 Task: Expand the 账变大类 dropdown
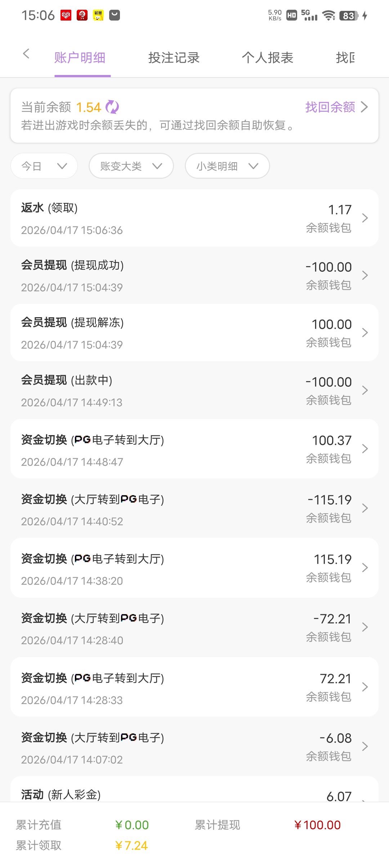[131, 166]
